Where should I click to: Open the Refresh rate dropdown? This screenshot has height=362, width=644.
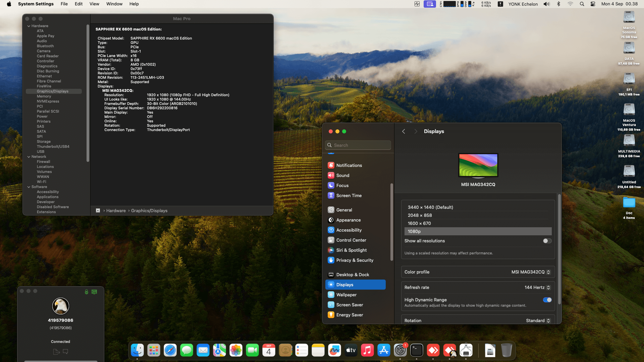(x=537, y=288)
